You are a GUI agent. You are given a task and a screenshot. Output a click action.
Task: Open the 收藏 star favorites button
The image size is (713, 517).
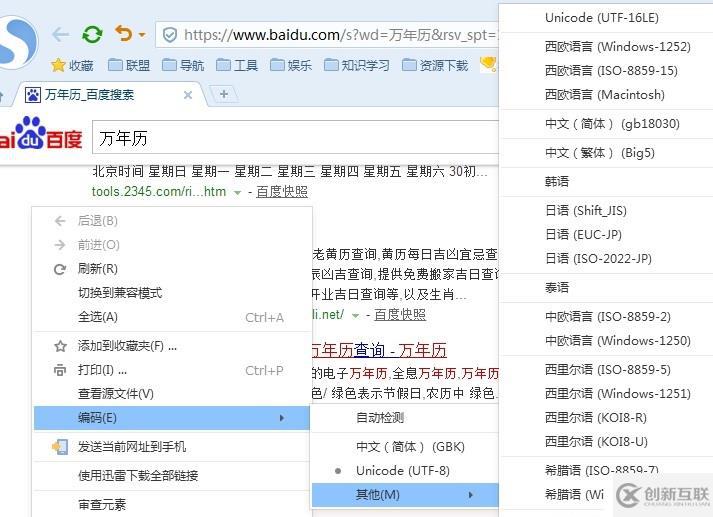pyautogui.click(x=73, y=65)
